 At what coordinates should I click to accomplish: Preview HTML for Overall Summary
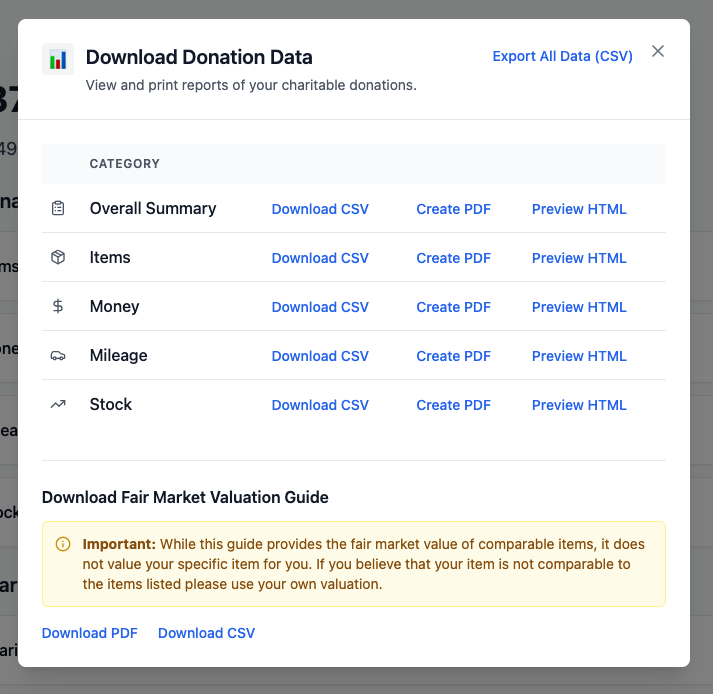pyautogui.click(x=579, y=209)
